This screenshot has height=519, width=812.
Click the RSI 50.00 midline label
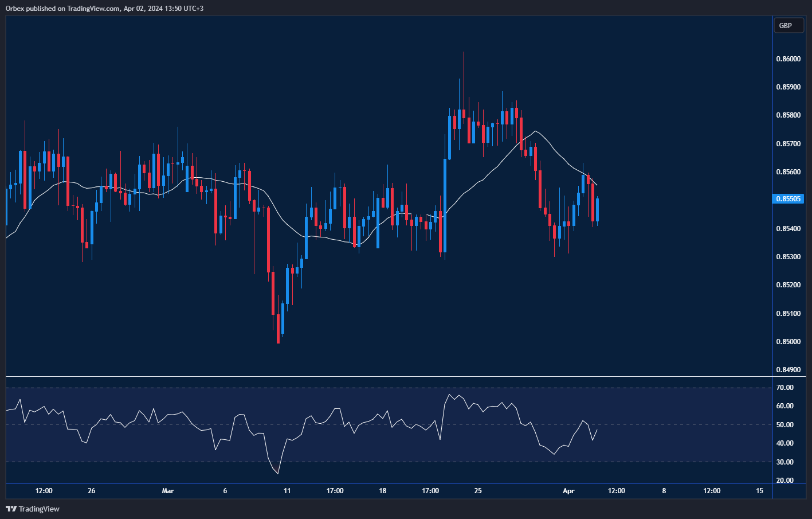click(784, 425)
